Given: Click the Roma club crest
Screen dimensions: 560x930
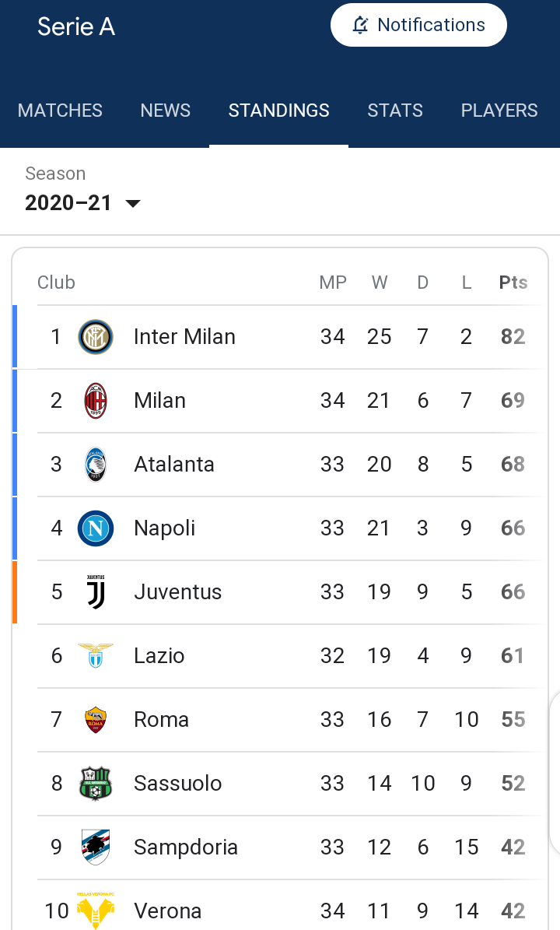Looking at the screenshot, I should click(96, 719).
